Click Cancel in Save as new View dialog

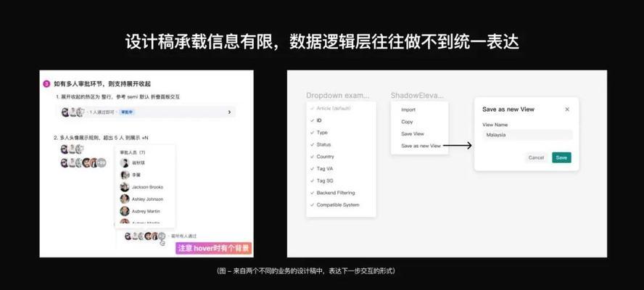(x=536, y=158)
